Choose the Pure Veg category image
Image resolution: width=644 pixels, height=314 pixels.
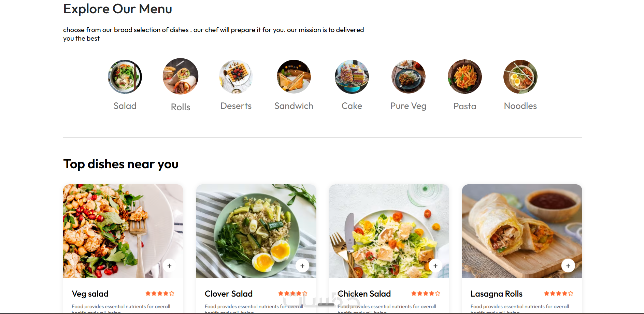coord(409,77)
